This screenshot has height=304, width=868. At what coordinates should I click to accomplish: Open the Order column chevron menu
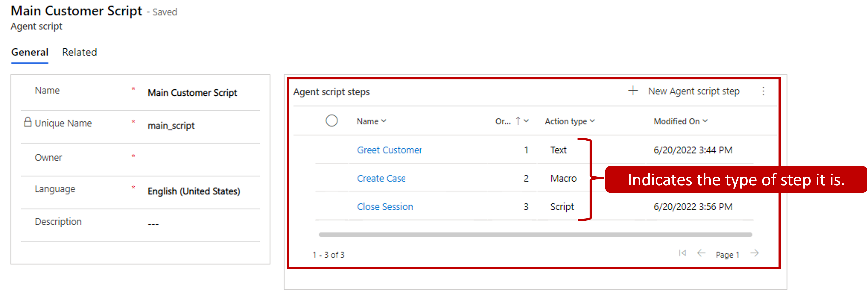[526, 121]
